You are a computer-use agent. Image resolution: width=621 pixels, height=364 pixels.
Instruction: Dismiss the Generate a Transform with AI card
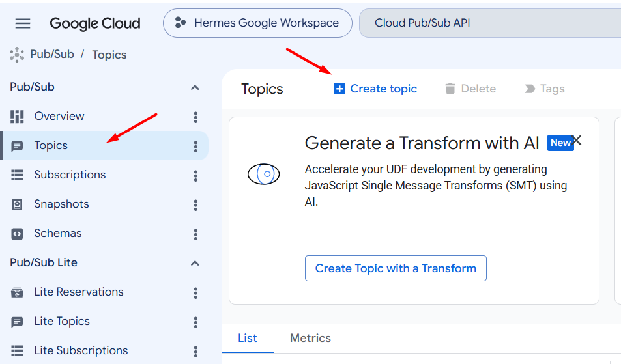point(577,140)
